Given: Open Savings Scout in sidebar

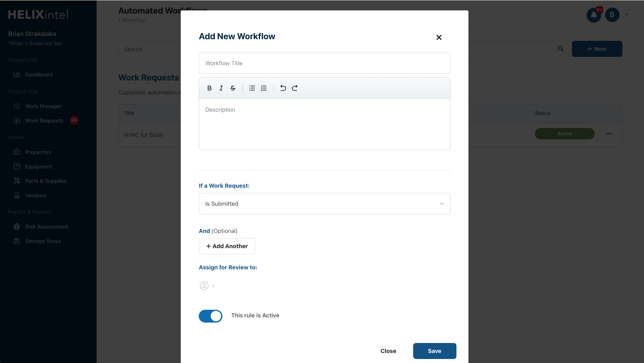Looking at the screenshot, I should [43, 241].
